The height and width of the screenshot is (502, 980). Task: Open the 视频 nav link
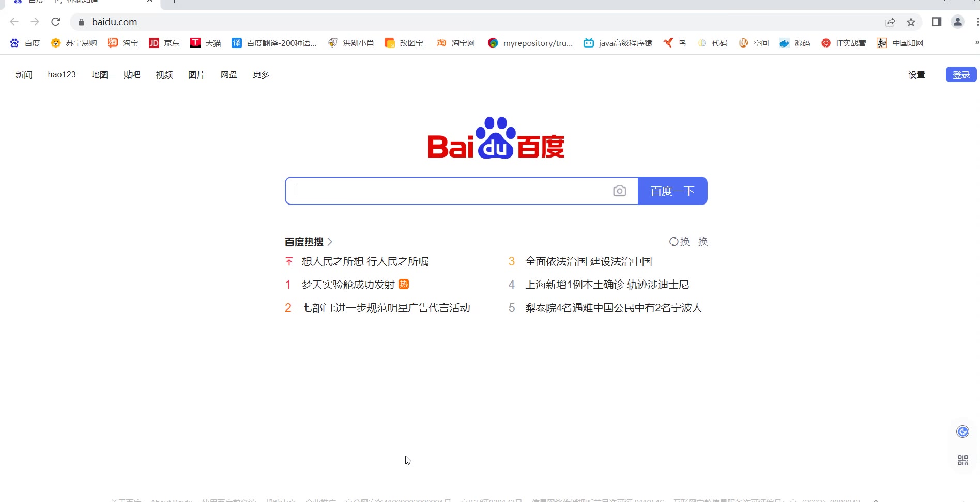click(x=164, y=74)
